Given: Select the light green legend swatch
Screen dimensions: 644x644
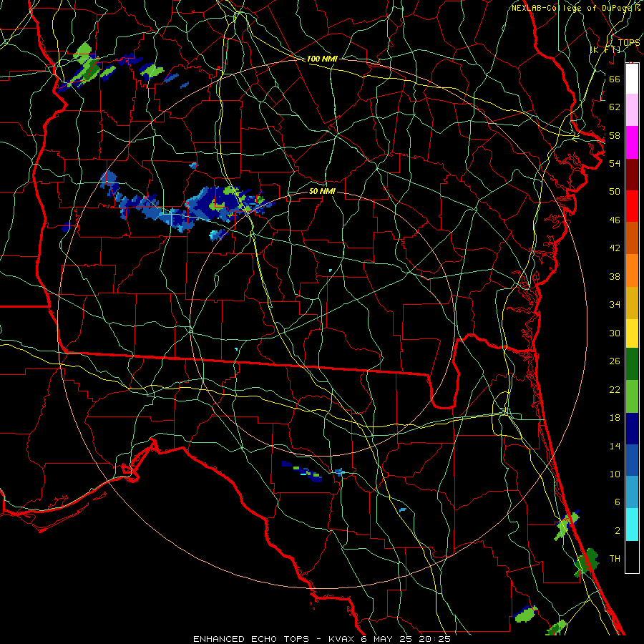Looking at the screenshot, I should click(x=632, y=396).
